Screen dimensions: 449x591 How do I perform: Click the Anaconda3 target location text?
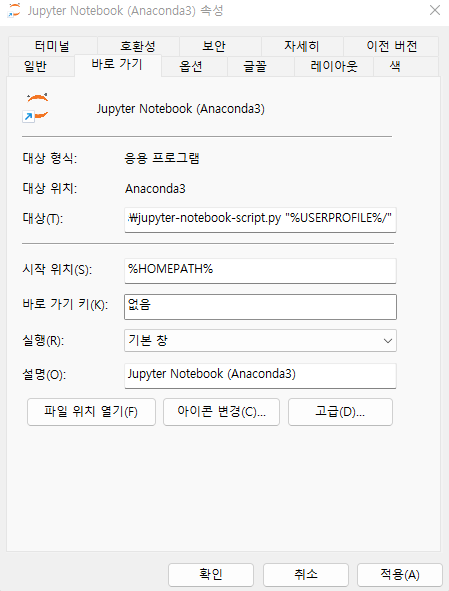[155, 188]
